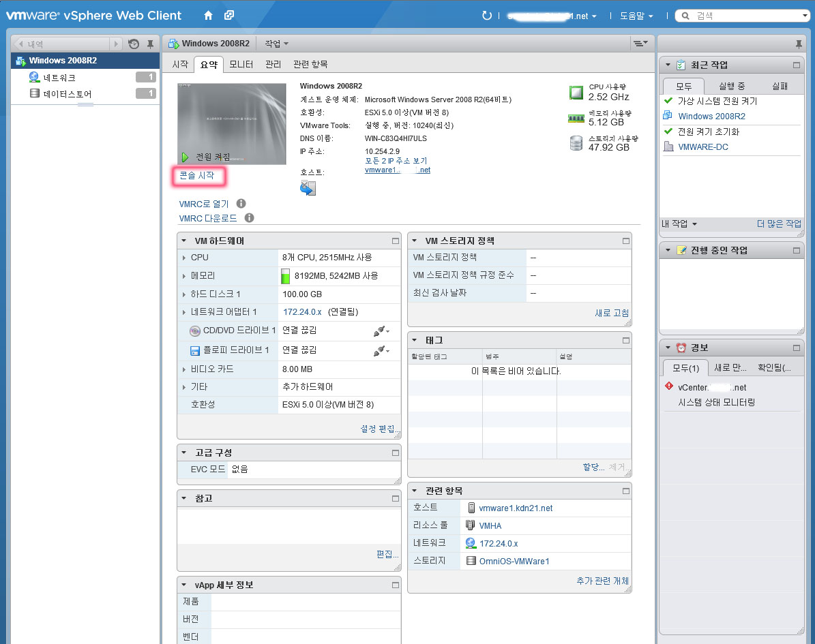The image size is (815, 644).
Task: Collapse the vApp 세부 정보 section
Action: point(184,585)
